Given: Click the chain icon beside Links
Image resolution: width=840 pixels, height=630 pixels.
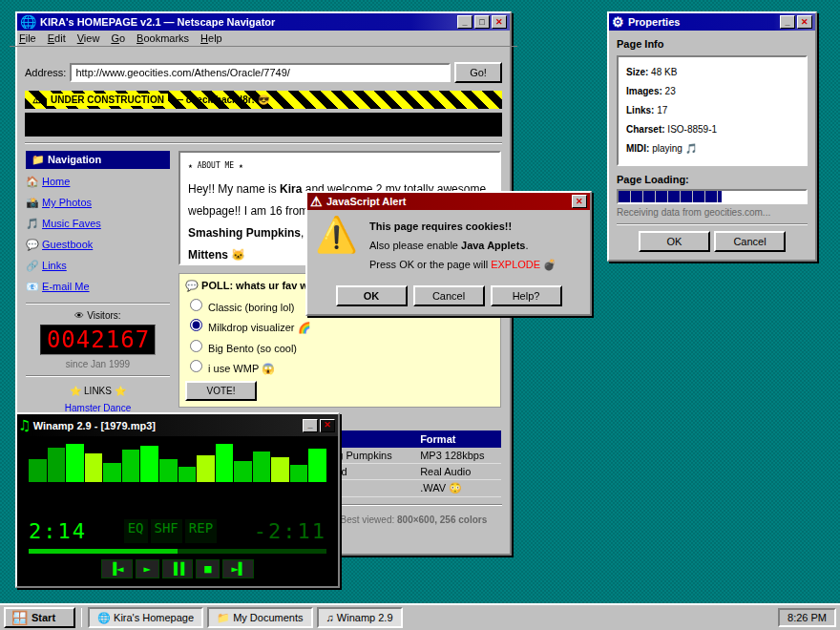Looking at the screenshot, I should 32,265.
